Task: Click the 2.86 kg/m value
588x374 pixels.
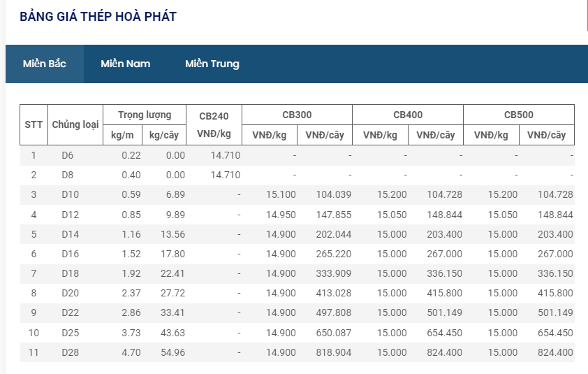Action: tap(131, 312)
